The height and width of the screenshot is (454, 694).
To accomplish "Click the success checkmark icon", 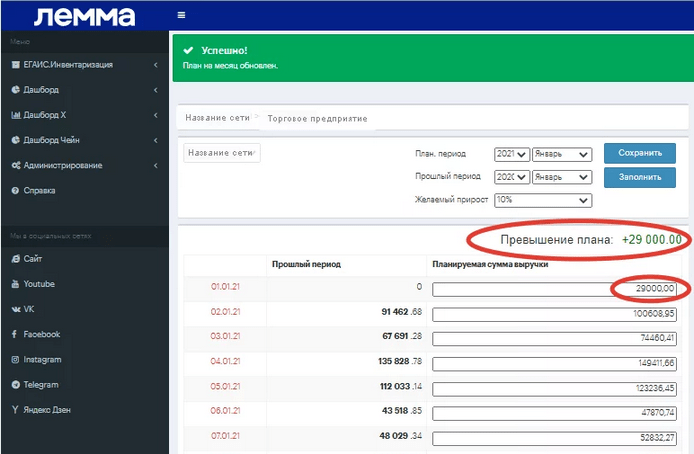I will coord(188,50).
